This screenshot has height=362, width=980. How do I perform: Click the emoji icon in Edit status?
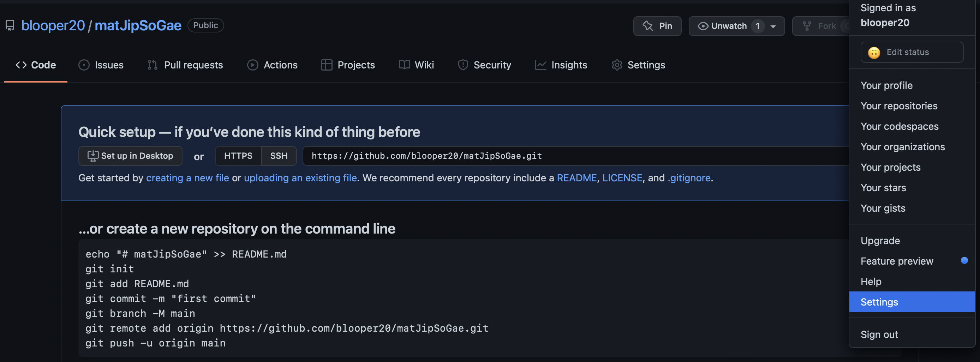874,53
